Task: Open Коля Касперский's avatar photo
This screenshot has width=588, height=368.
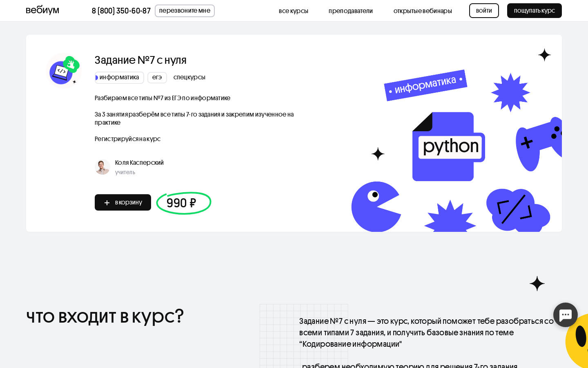Action: [102, 167]
